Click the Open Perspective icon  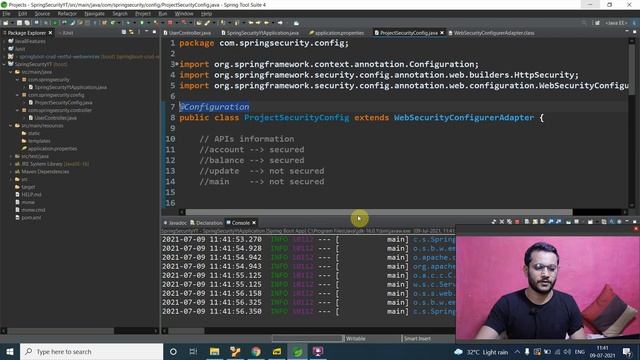597,23
